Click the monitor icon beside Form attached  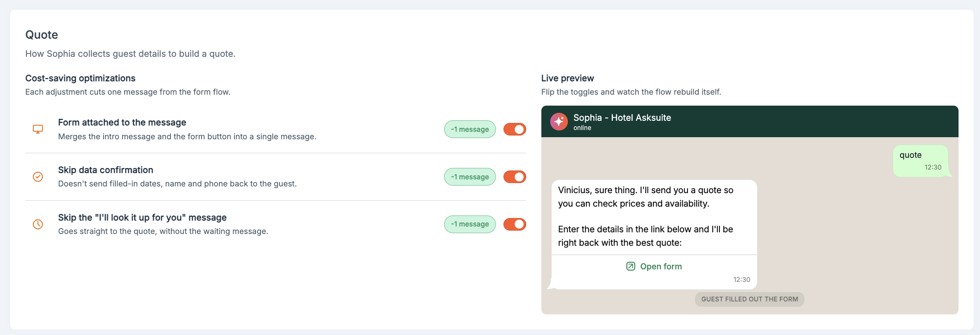click(x=38, y=129)
